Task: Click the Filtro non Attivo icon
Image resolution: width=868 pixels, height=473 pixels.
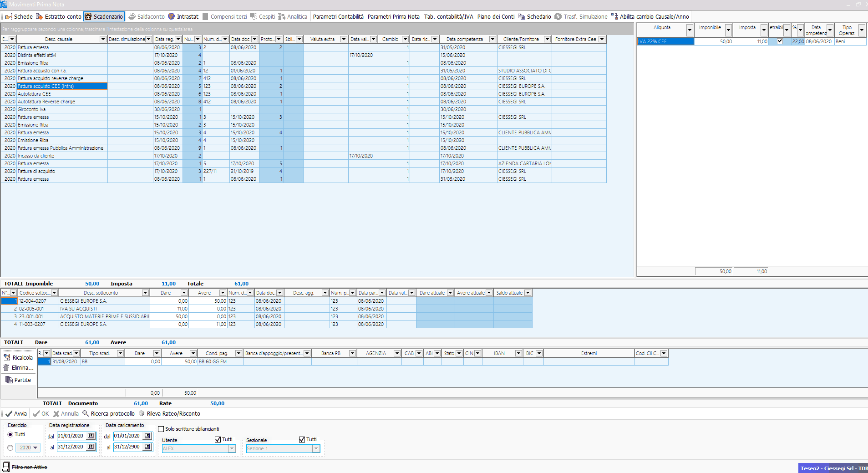Action: coord(6,467)
